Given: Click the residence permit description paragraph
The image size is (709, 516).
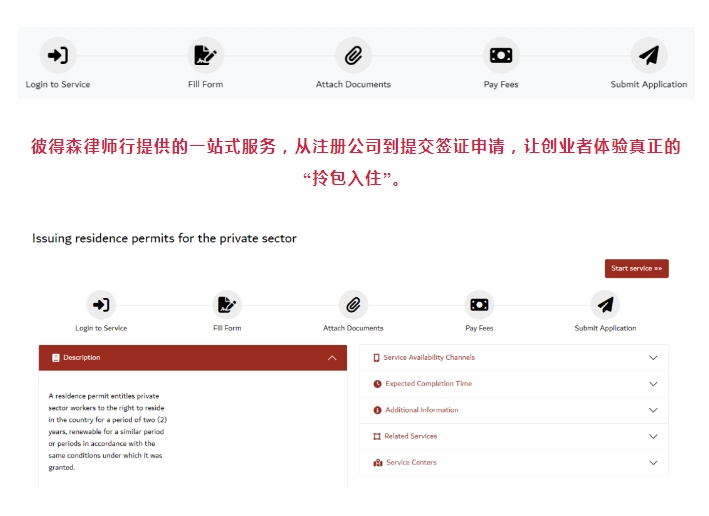Looking at the screenshot, I should [x=108, y=431].
